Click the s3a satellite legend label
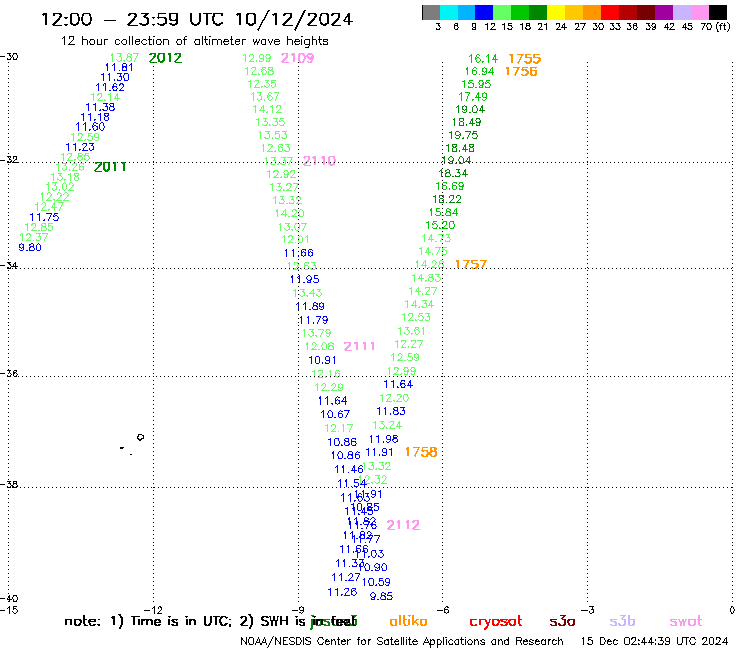 [562, 622]
